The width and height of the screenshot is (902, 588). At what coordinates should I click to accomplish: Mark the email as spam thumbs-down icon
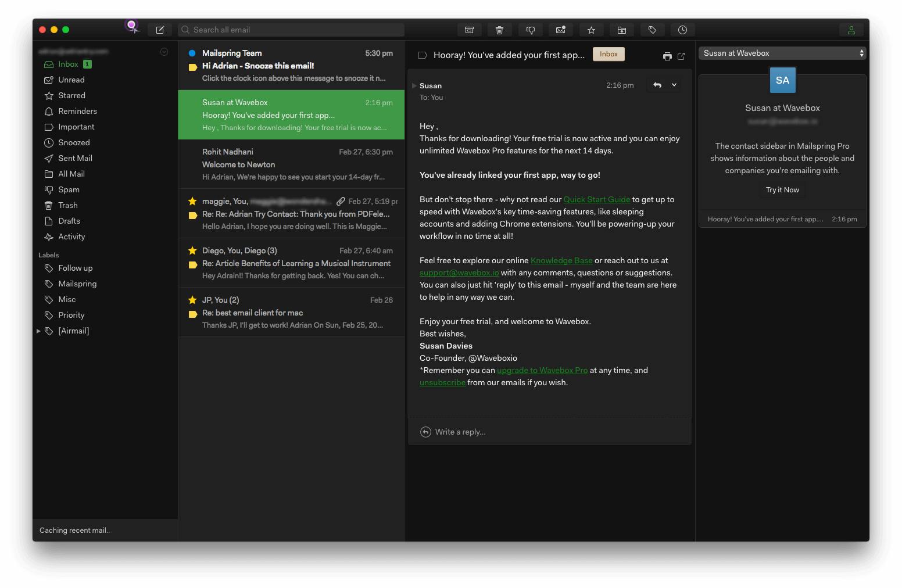(530, 30)
